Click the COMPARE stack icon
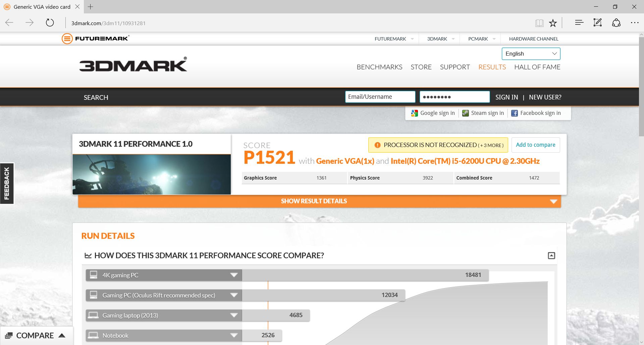Viewport: 644px width, 345px height. [x=9, y=336]
